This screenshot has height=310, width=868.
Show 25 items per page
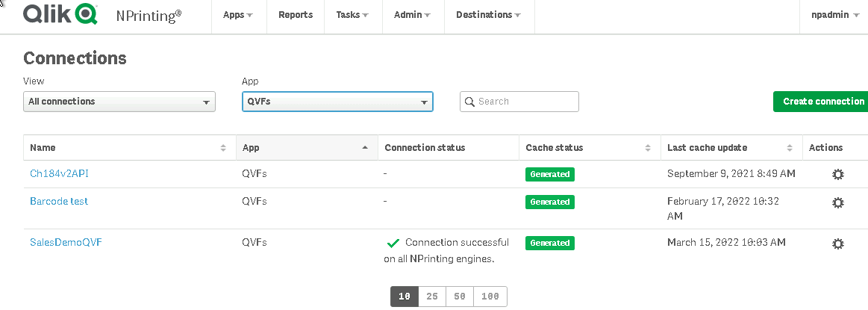pyautogui.click(x=432, y=297)
